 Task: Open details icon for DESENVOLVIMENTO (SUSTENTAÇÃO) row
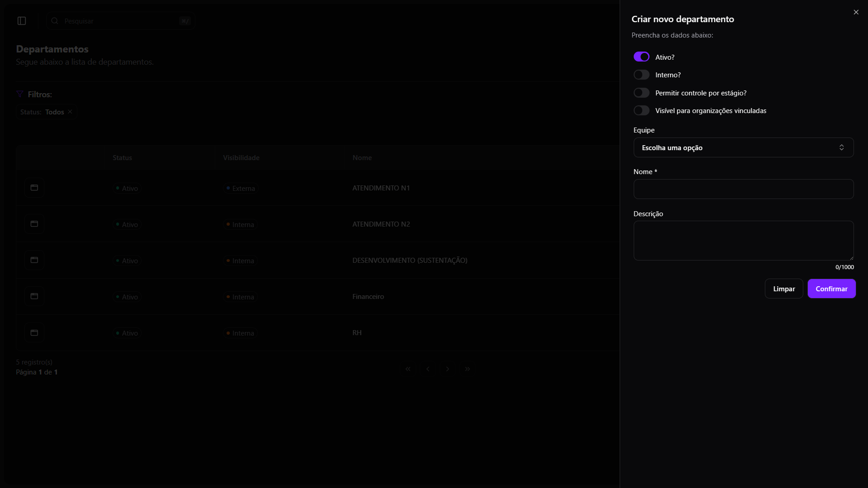(34, 260)
